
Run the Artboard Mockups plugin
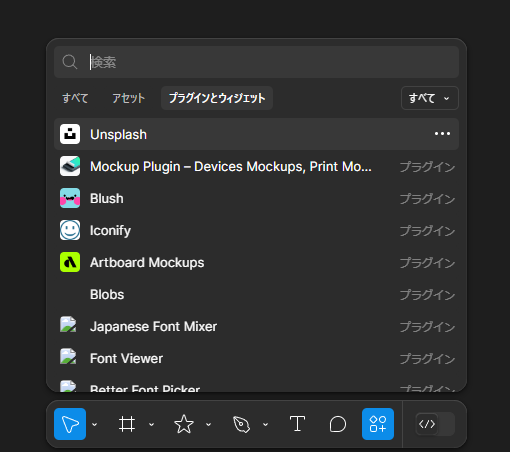[x=256, y=262]
